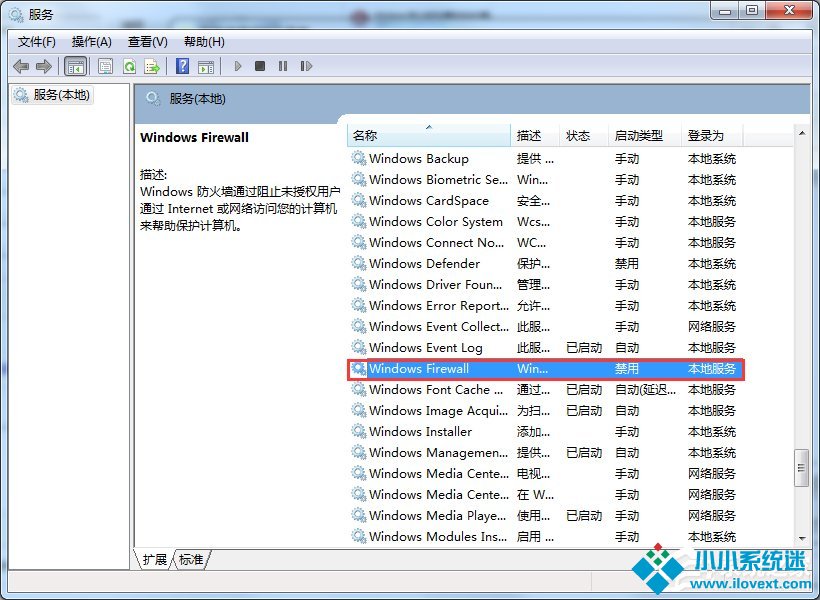The width and height of the screenshot is (820, 600).
Task: Select the Windows Connect No... service
Action: point(544,243)
